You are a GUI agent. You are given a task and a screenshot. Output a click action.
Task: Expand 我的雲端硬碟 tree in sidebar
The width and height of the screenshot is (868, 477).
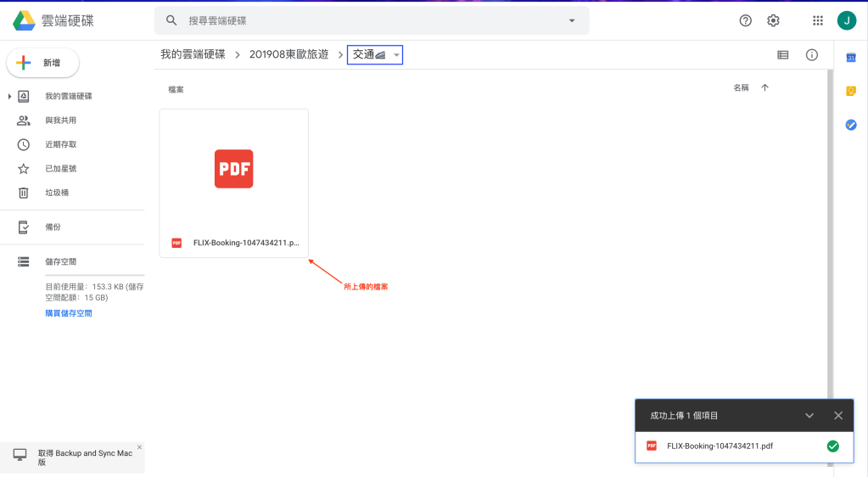9,97
